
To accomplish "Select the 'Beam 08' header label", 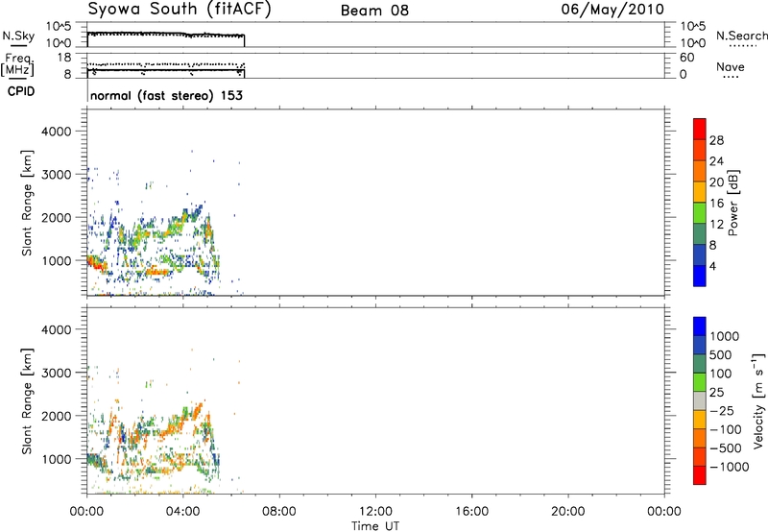I will tap(374, 11).
